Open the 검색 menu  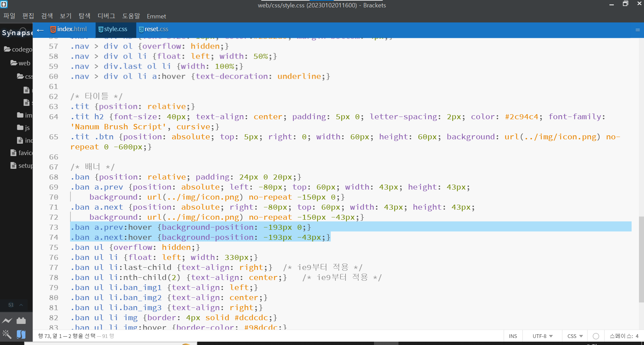pos(47,16)
